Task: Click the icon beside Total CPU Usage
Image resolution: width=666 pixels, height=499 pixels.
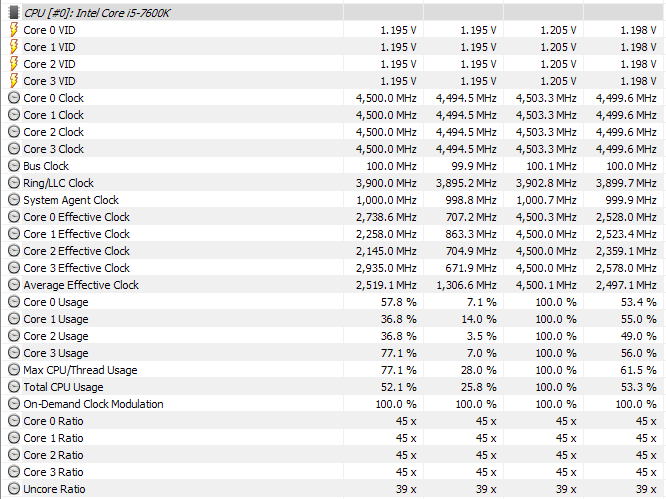Action: (x=14, y=386)
